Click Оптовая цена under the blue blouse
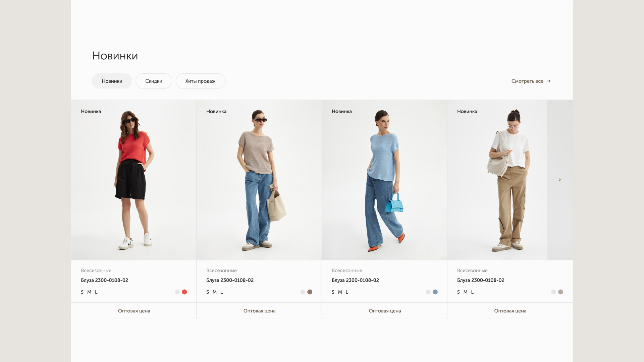Screen dimensions: 644x362 click(x=385, y=311)
